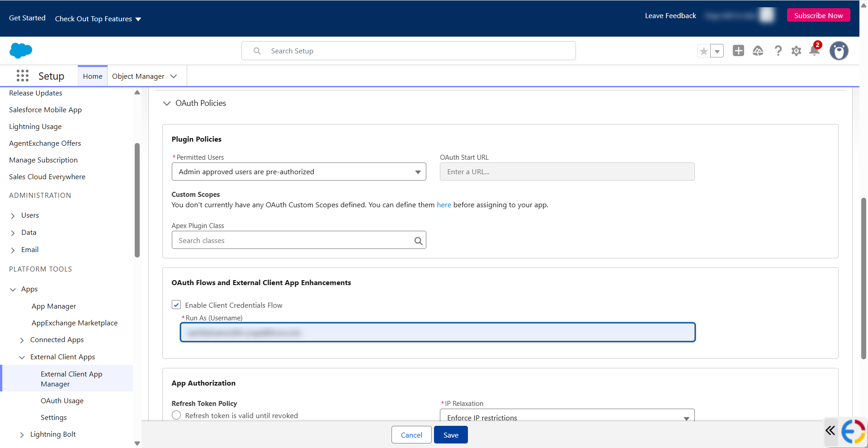Focus the Search Setup field
The image size is (868, 448).
point(409,51)
